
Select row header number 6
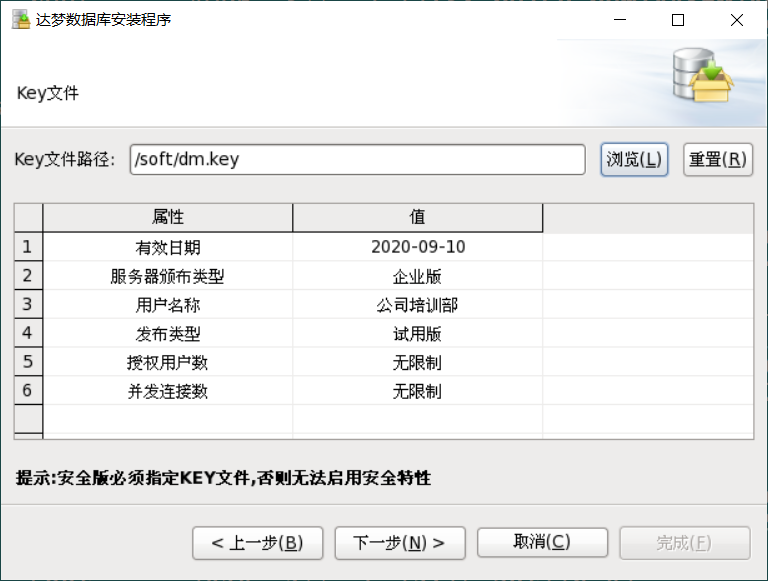click(28, 390)
